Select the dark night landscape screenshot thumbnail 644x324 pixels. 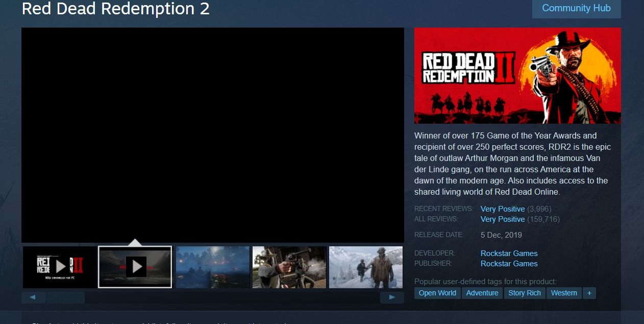(213, 267)
